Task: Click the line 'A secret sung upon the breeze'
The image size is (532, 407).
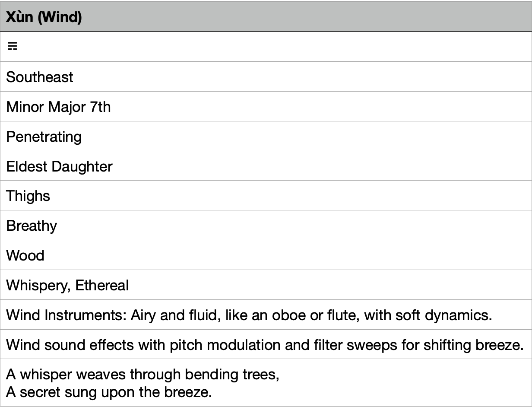Action: pos(109,392)
